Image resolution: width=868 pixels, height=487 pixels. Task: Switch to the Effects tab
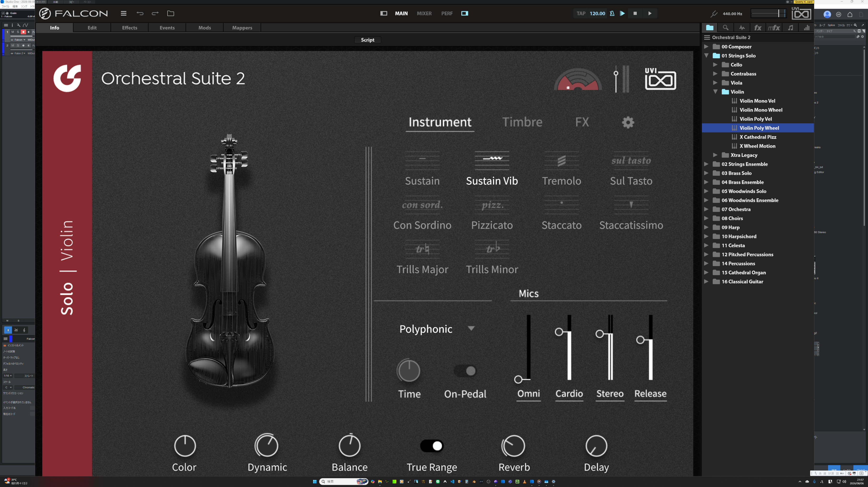(x=129, y=28)
